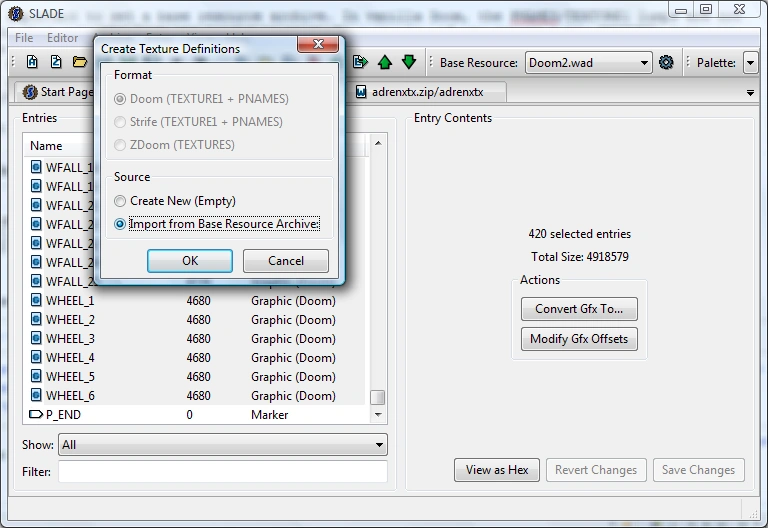Click the Marker type cell of P_END

click(269, 415)
